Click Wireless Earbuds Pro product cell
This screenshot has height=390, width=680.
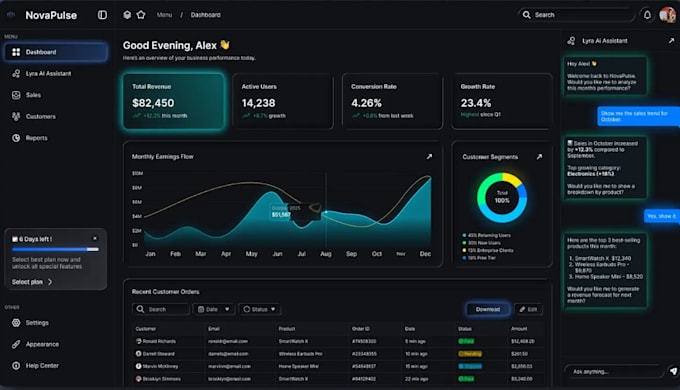tap(300, 354)
